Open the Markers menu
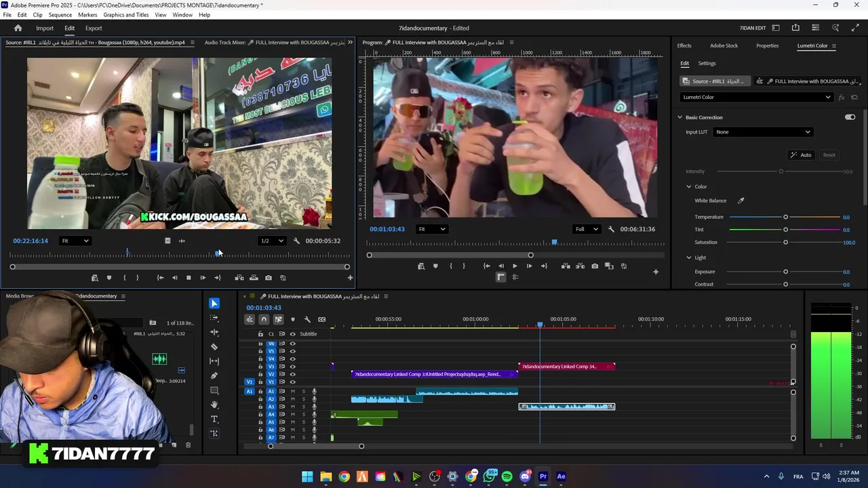 click(87, 15)
